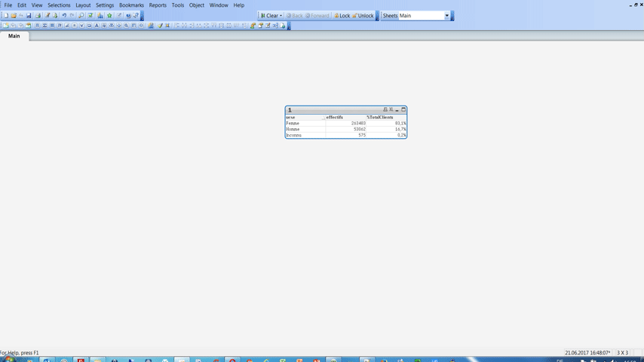Click the Create Text Object A icon
Image resolution: width=644 pixels, height=362 pixels.
pos(97,26)
